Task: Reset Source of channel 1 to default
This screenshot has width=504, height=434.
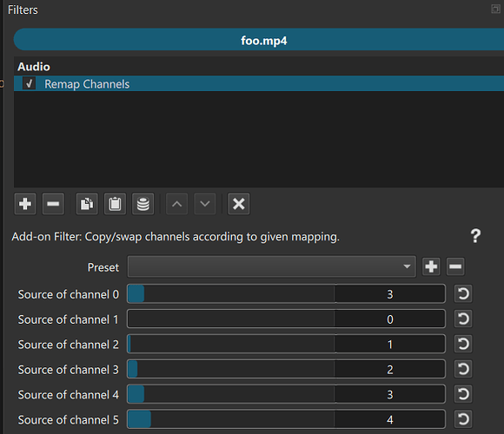Action: 463,319
